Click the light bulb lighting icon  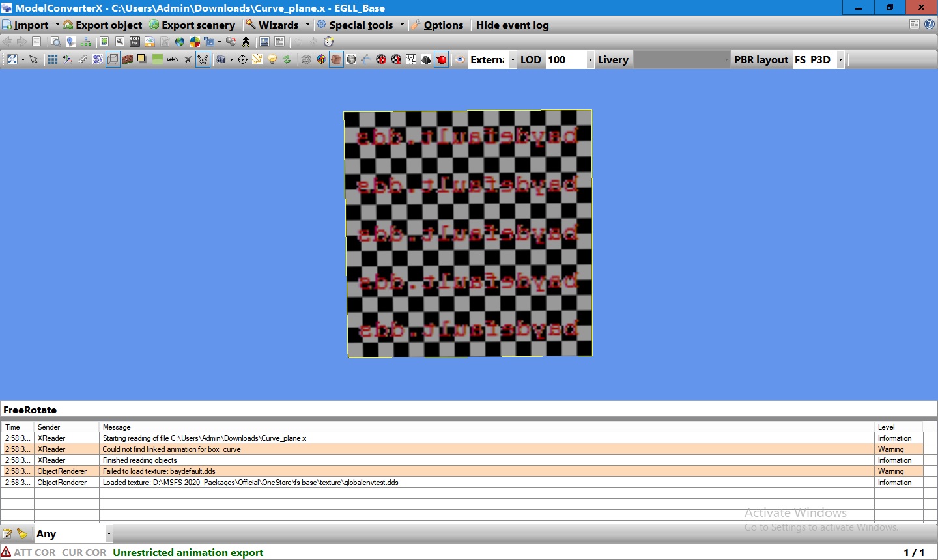click(x=272, y=59)
